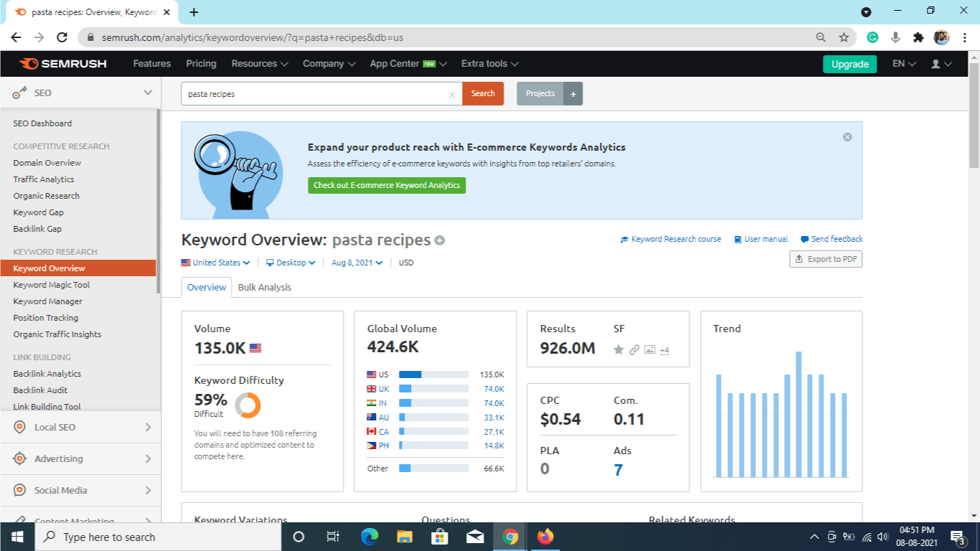Click the Semrush logo
The height and width of the screenshot is (551, 980).
pos(63,64)
